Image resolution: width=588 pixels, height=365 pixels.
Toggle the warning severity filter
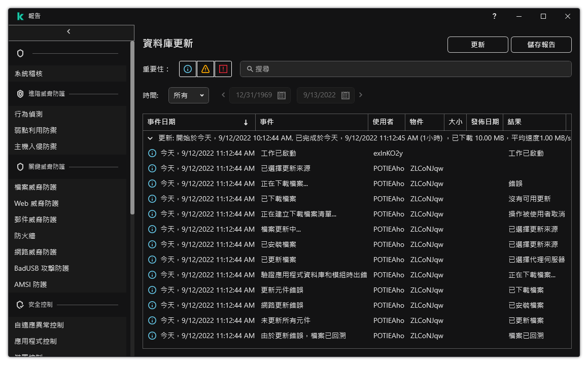pos(205,68)
